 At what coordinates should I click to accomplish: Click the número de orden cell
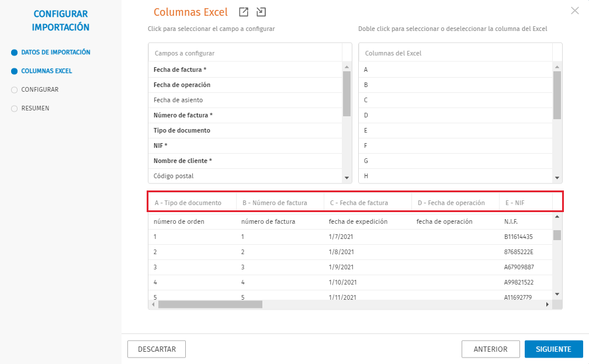point(192,221)
